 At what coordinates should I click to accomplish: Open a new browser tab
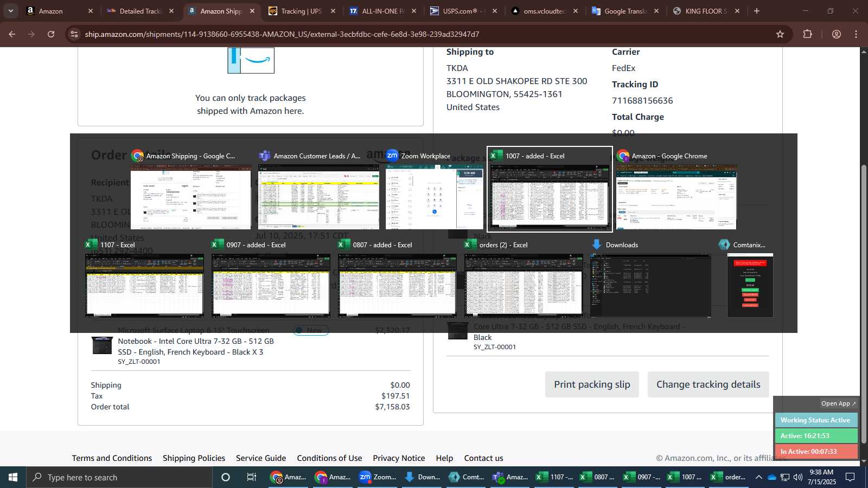click(x=756, y=11)
